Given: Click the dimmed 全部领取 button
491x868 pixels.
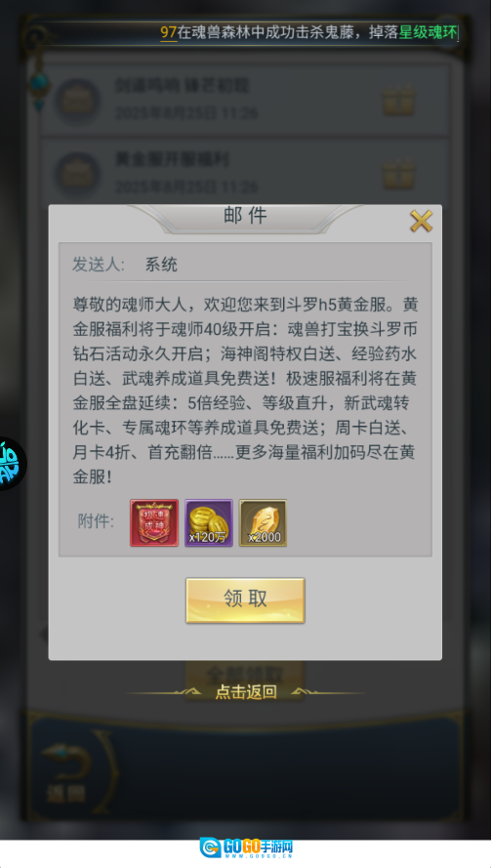Looking at the screenshot, I should (245, 675).
